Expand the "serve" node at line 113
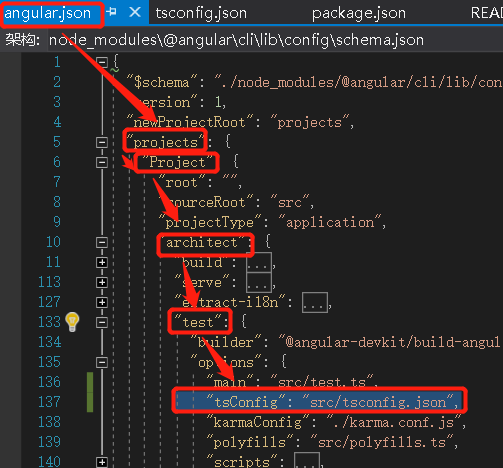This screenshot has width=503, height=468. (x=102, y=282)
